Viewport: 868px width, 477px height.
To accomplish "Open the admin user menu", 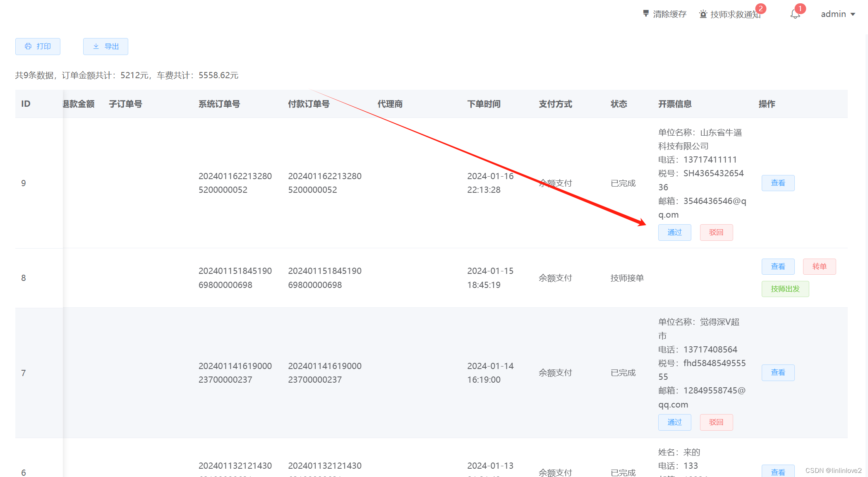I will pos(838,14).
